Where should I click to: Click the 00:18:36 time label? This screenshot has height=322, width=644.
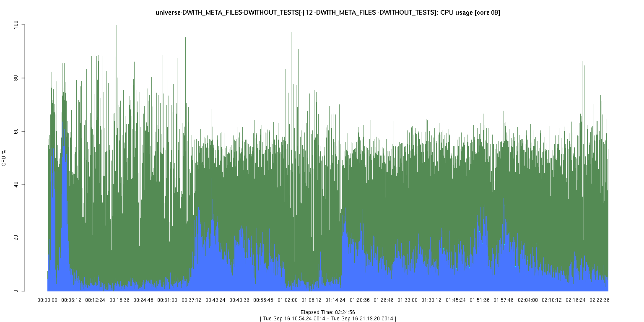click(119, 300)
